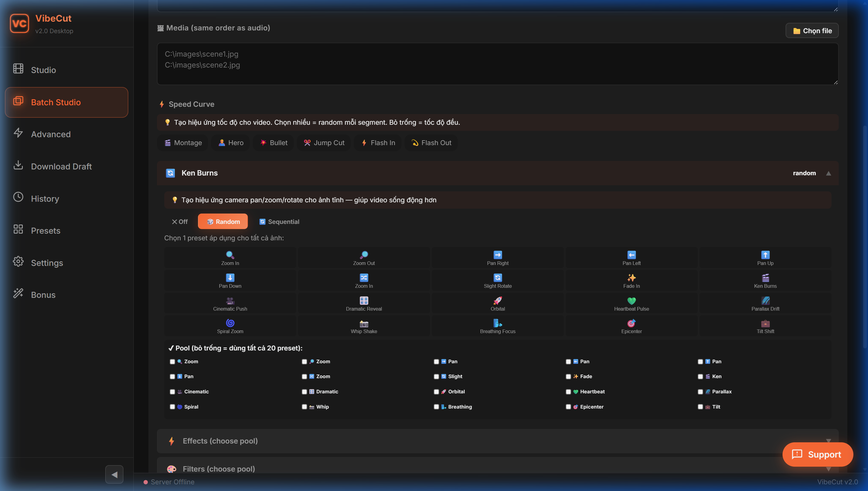868x491 pixels.
Task: Apply the Epicenter target preset tile
Action: pyautogui.click(x=631, y=326)
